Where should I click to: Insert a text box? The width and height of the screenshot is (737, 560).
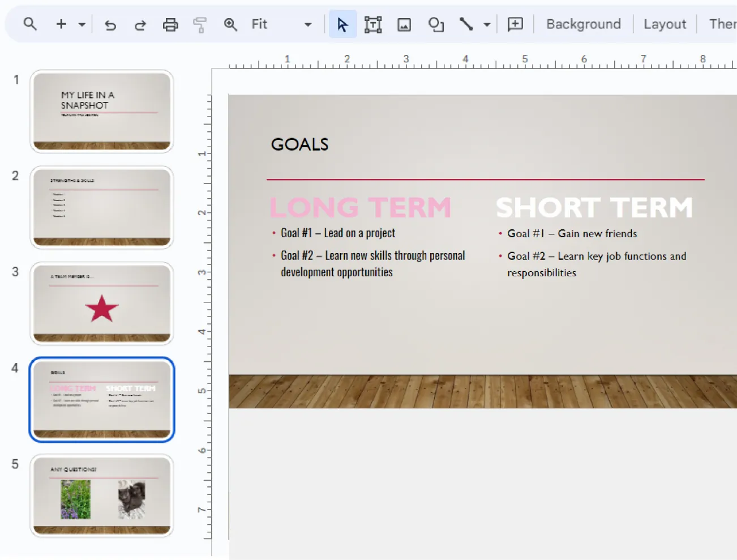tap(373, 24)
